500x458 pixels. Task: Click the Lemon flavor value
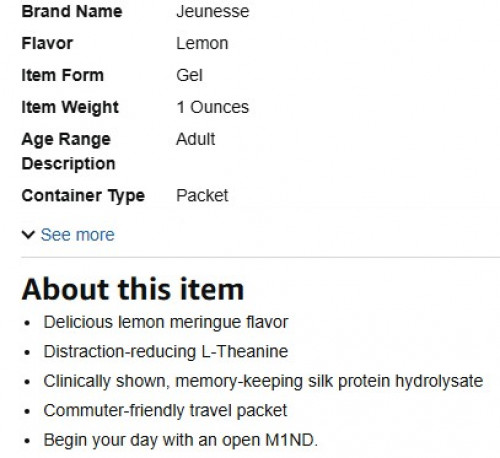tap(202, 44)
